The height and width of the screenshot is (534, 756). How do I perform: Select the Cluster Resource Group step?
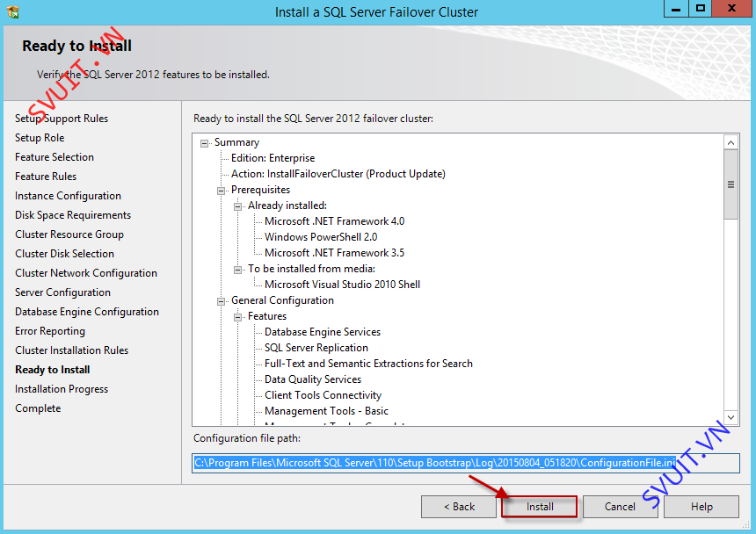click(69, 235)
